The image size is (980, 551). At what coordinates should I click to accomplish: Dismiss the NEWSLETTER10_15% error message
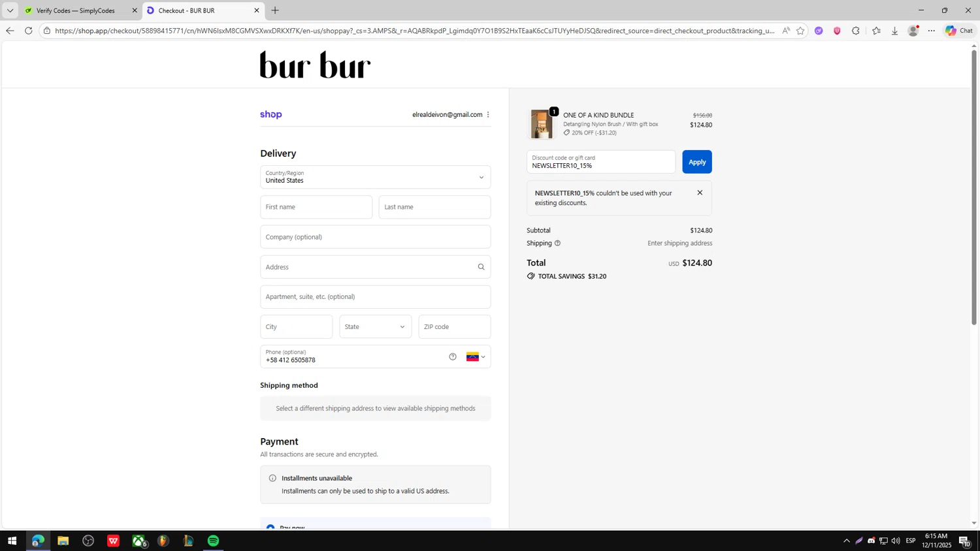point(700,193)
